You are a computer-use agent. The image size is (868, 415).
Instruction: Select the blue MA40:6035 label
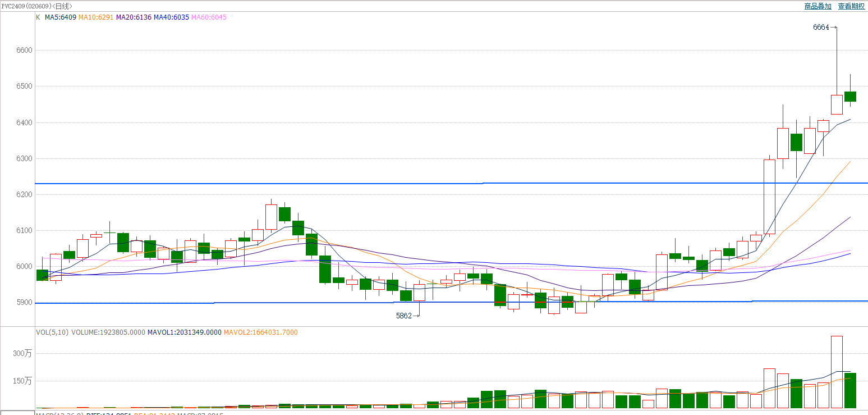pyautogui.click(x=171, y=17)
